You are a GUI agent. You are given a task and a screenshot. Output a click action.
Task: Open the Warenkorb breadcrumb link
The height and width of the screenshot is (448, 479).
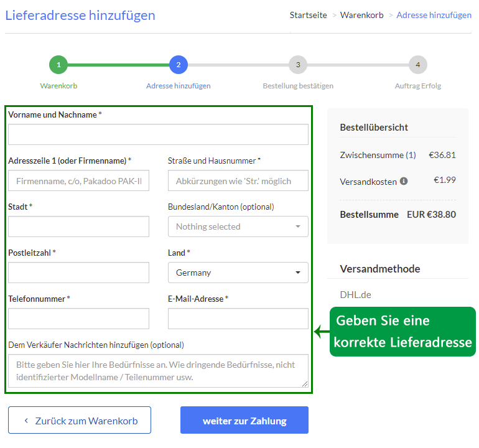[x=362, y=15]
